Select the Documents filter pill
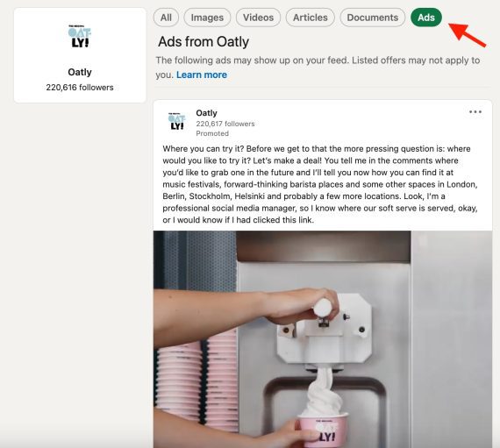The height and width of the screenshot is (448, 500). [373, 18]
